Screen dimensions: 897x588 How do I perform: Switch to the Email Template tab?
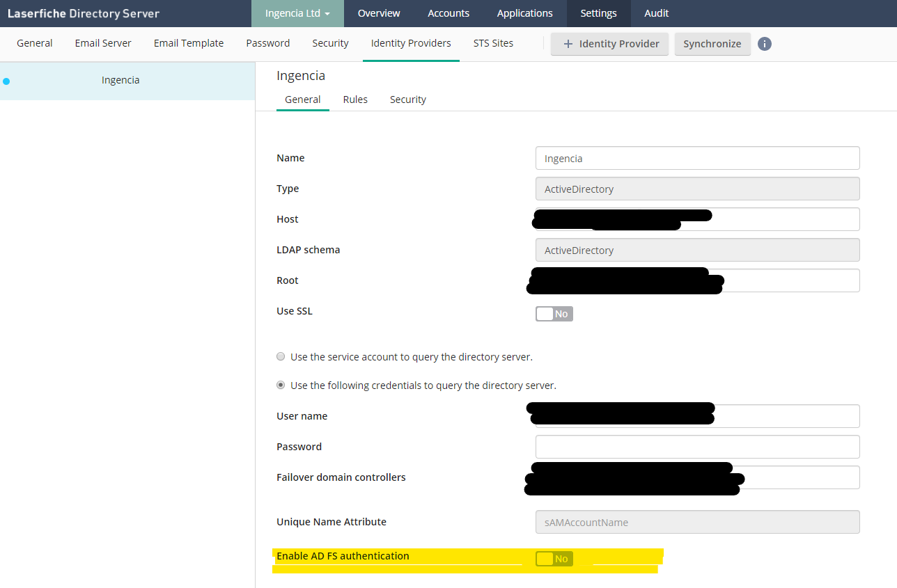tap(189, 43)
